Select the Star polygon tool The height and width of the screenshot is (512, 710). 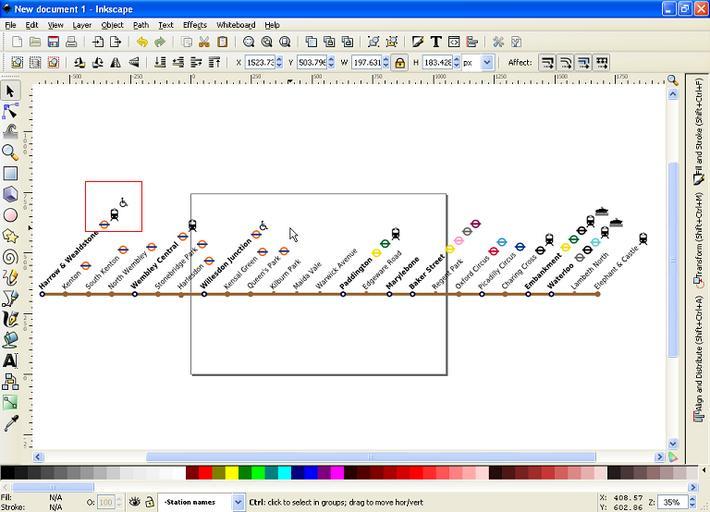tap(10, 236)
